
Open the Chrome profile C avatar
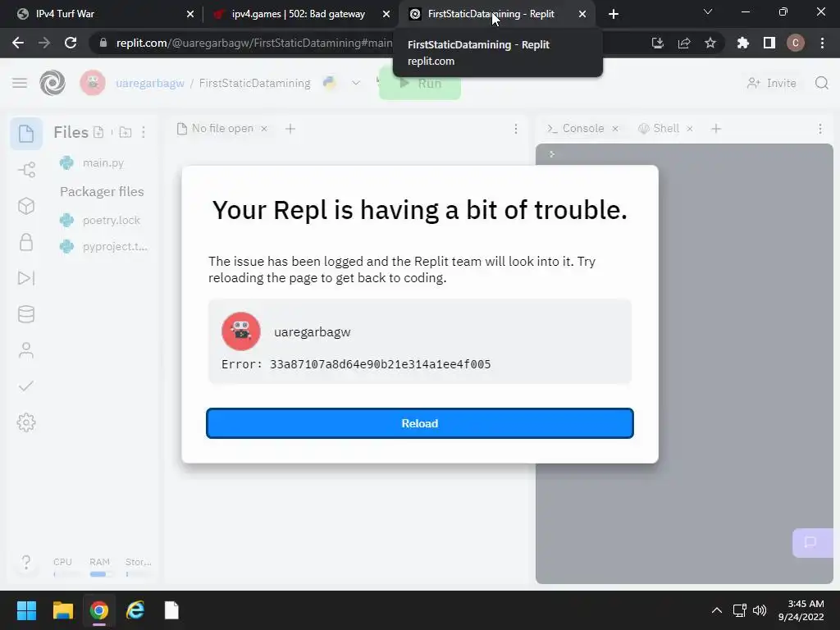pyautogui.click(x=796, y=43)
